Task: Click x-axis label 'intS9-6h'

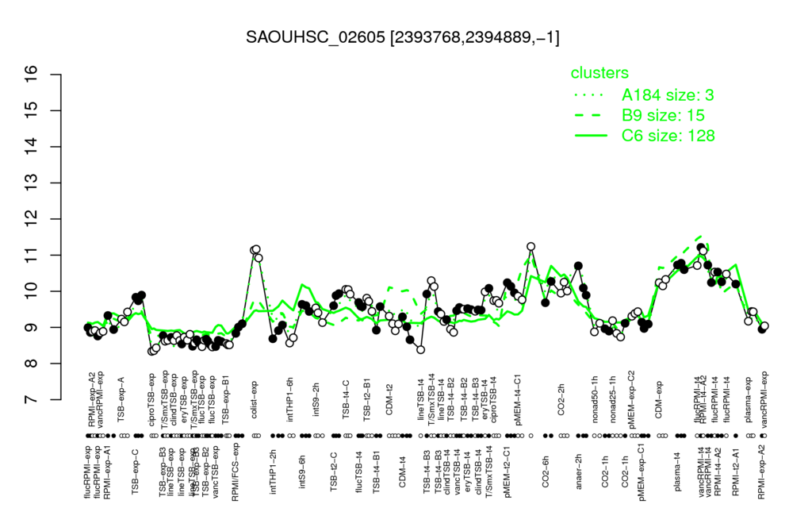Action: pyautogui.click(x=303, y=471)
